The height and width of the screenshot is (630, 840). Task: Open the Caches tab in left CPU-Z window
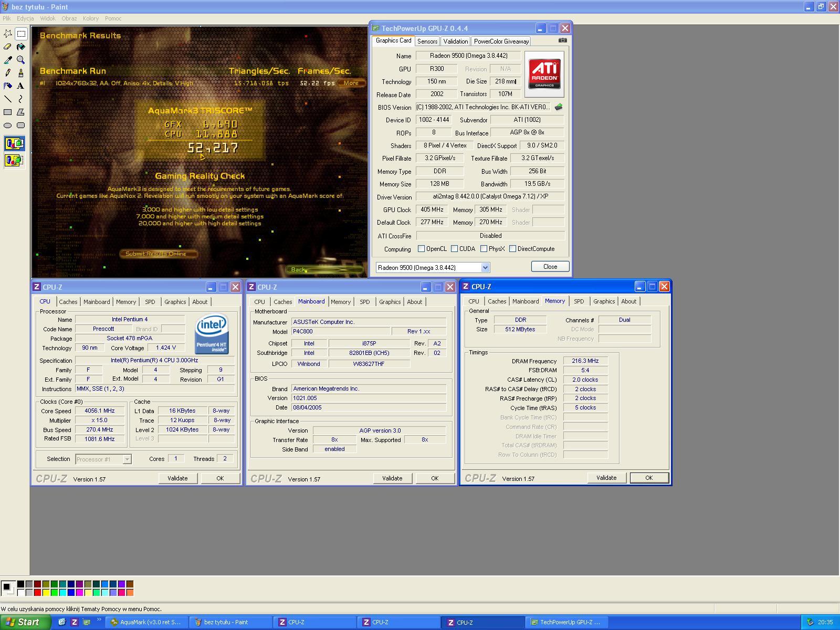tap(68, 302)
